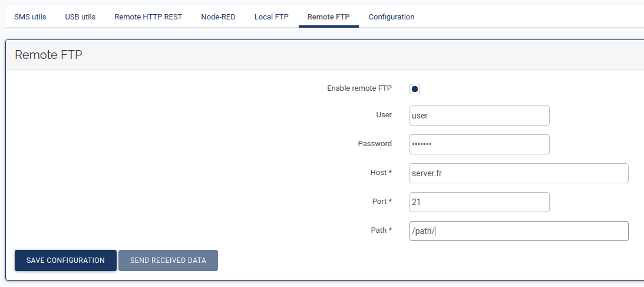
Task: Click the Send Received Data button
Action: [168, 260]
